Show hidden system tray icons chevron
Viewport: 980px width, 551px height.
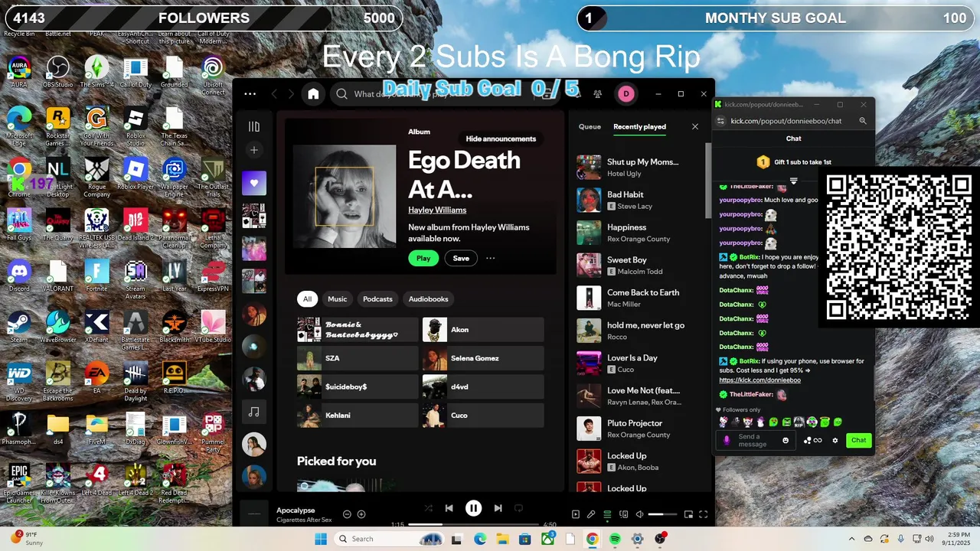[x=852, y=540]
